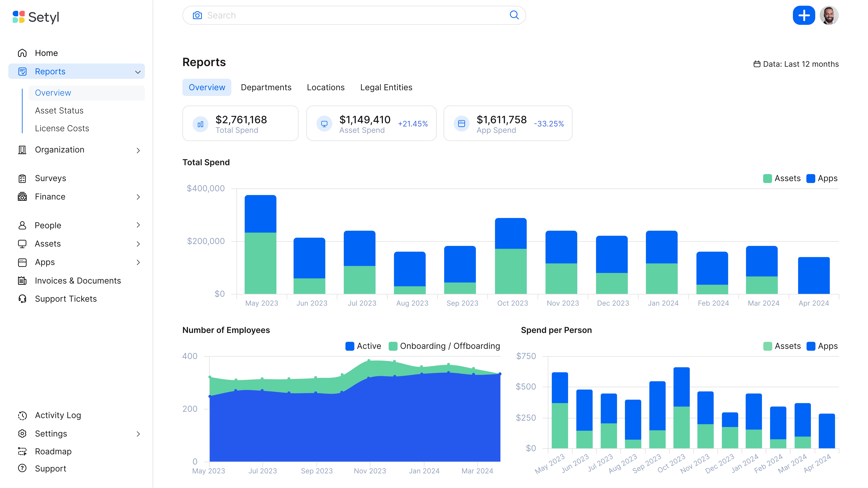Toggle the Active series in Number of Employees
868x488 pixels.
tap(363, 346)
